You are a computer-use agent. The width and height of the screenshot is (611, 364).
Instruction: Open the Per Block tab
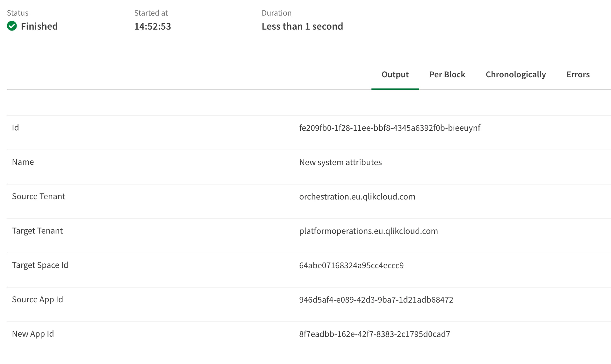[447, 74]
